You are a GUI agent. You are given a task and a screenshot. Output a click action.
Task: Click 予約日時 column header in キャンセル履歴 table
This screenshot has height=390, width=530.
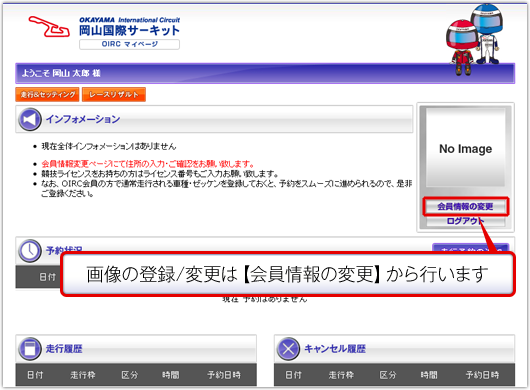click(x=482, y=375)
